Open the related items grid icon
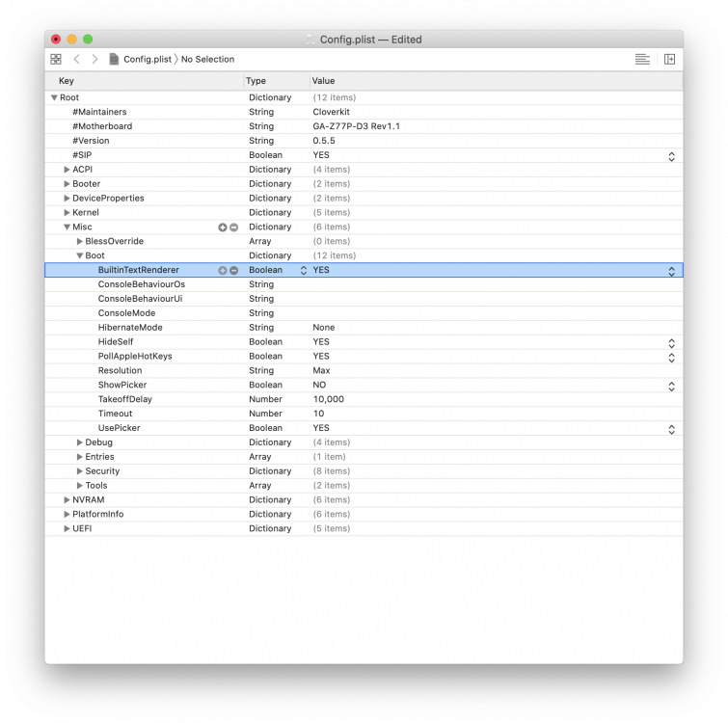 point(56,60)
